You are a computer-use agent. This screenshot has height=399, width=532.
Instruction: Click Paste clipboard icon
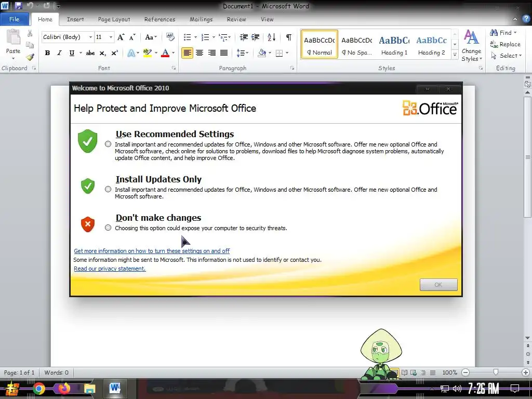(x=13, y=37)
